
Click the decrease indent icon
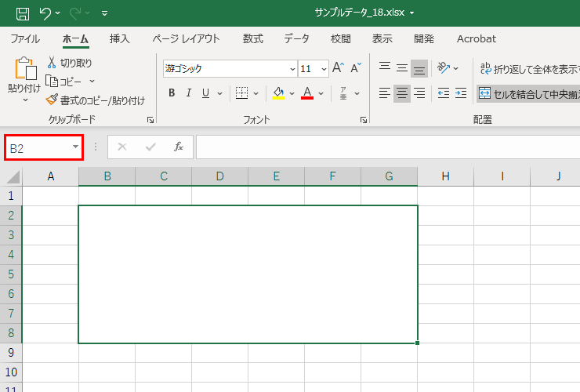coord(443,93)
